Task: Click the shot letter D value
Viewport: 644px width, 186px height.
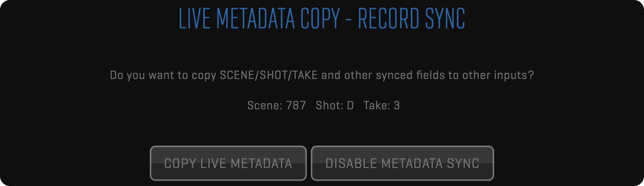Action: 350,106
